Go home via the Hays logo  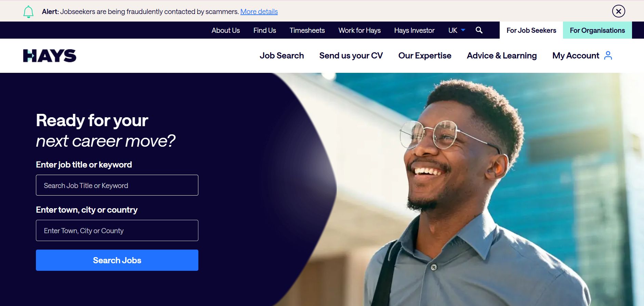[x=50, y=56]
